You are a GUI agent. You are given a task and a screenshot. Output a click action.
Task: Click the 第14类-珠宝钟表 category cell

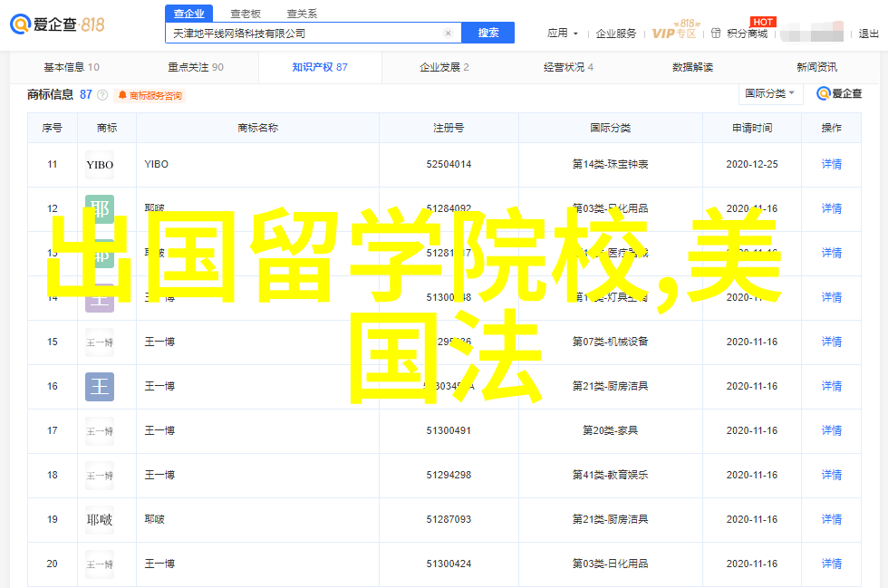click(x=610, y=164)
